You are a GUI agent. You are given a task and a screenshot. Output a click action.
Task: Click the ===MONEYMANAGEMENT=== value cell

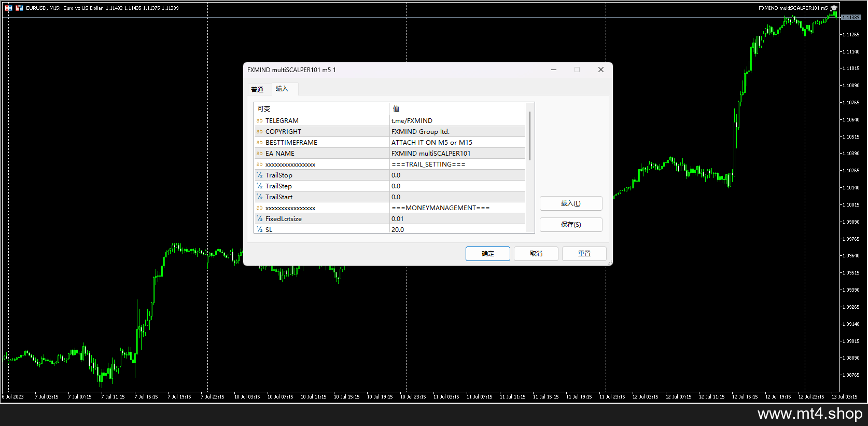457,208
